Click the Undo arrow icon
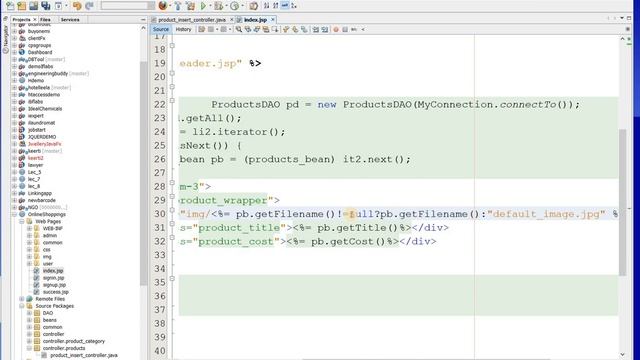 coord(77,6)
